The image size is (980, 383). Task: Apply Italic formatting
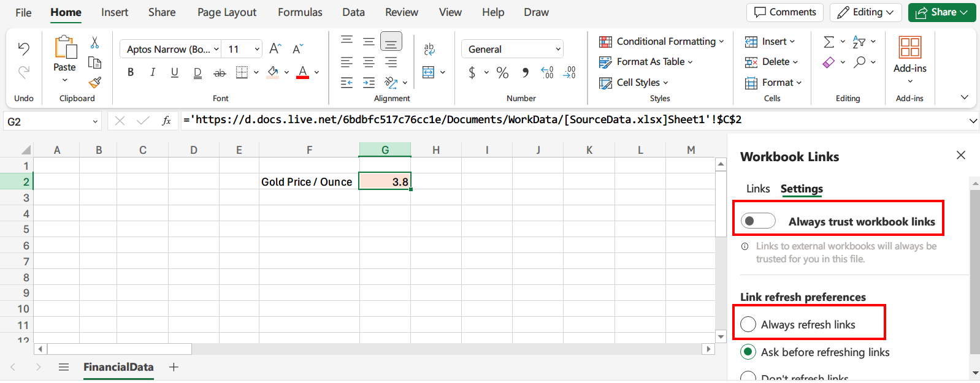[x=153, y=72]
